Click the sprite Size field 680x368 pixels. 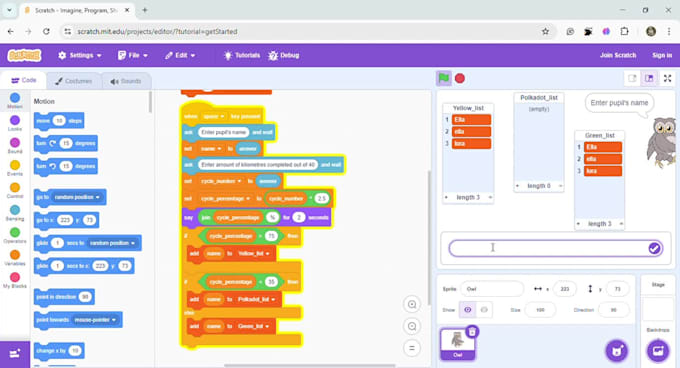click(540, 310)
